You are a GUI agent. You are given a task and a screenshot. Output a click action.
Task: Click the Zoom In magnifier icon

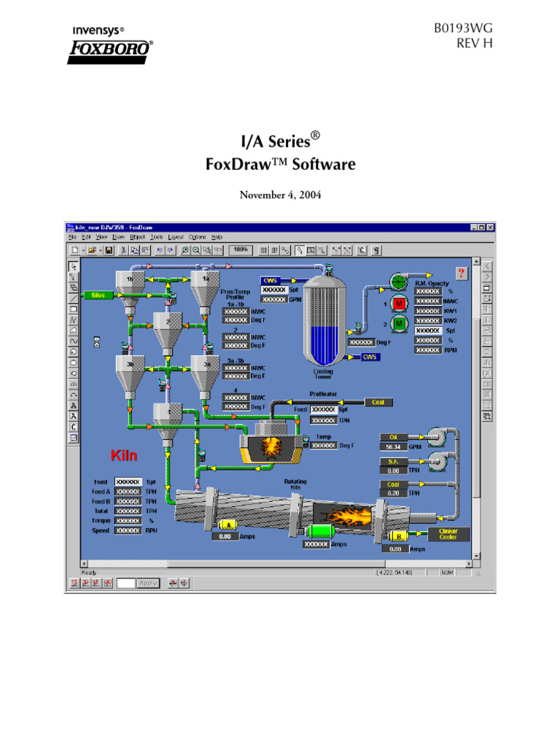[185, 249]
